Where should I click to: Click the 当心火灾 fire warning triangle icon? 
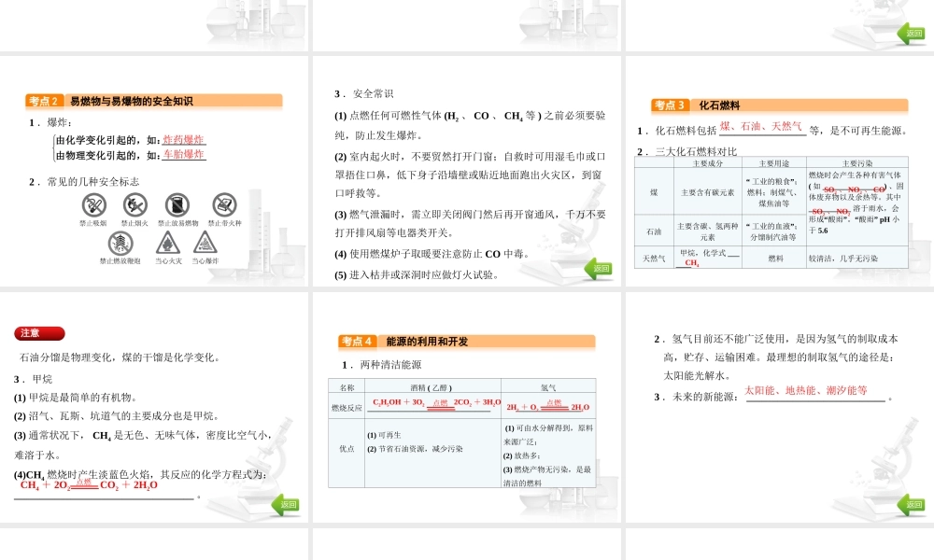(168, 244)
